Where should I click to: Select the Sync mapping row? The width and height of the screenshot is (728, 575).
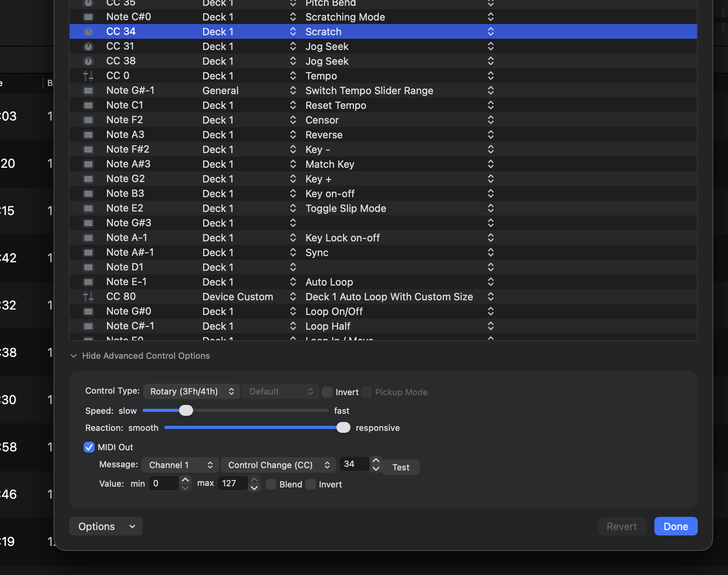point(383,253)
